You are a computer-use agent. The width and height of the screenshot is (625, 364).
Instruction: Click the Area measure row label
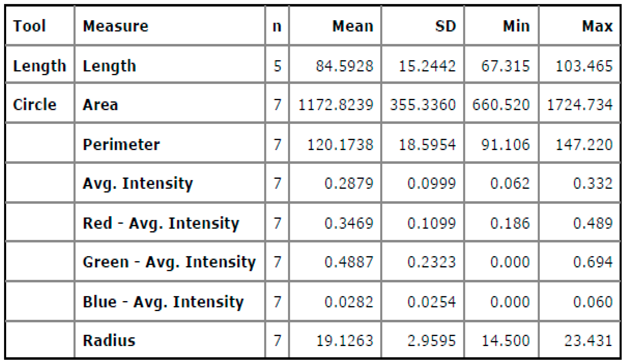101,105
